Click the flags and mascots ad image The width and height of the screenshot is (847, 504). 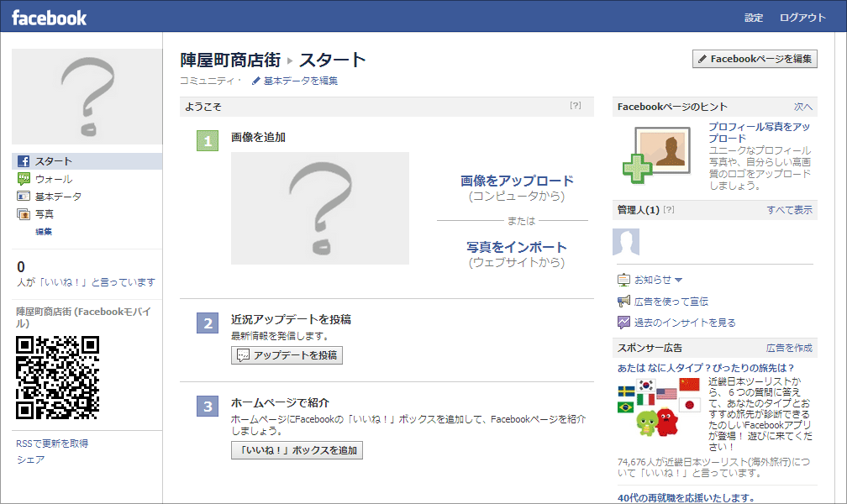(x=659, y=407)
